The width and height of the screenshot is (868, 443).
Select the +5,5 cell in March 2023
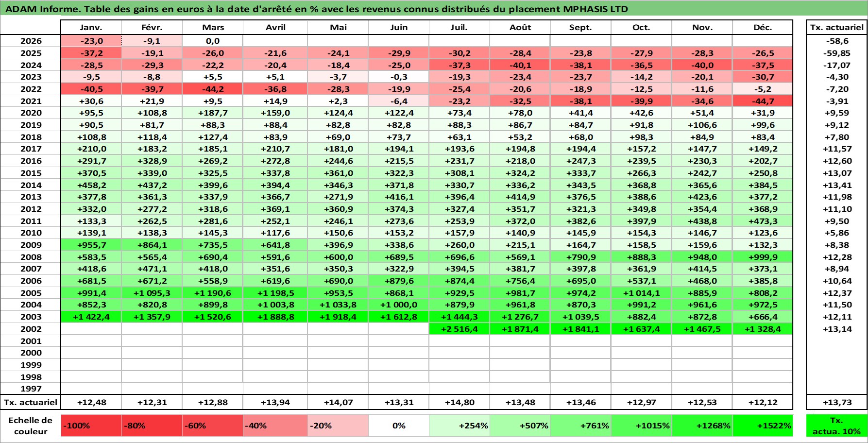pos(213,77)
